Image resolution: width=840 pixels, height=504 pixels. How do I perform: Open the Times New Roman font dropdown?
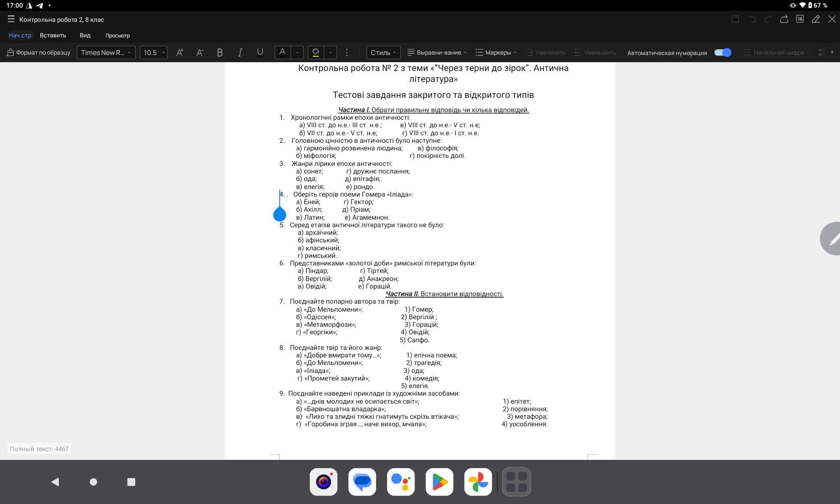click(106, 52)
